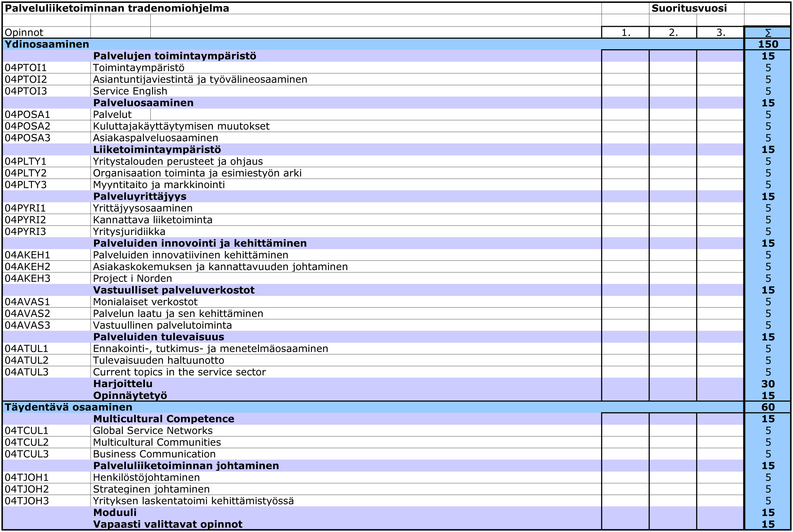This screenshot has height=532, width=793.
Task: Select 'Palvelujen toimintaympäristö' module heading
Action: [175, 56]
